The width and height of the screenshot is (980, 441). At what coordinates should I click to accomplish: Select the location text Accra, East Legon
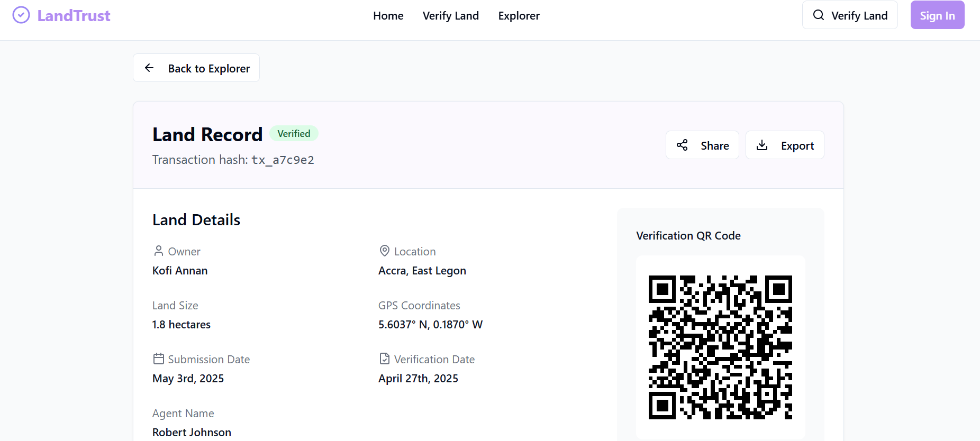click(x=422, y=271)
